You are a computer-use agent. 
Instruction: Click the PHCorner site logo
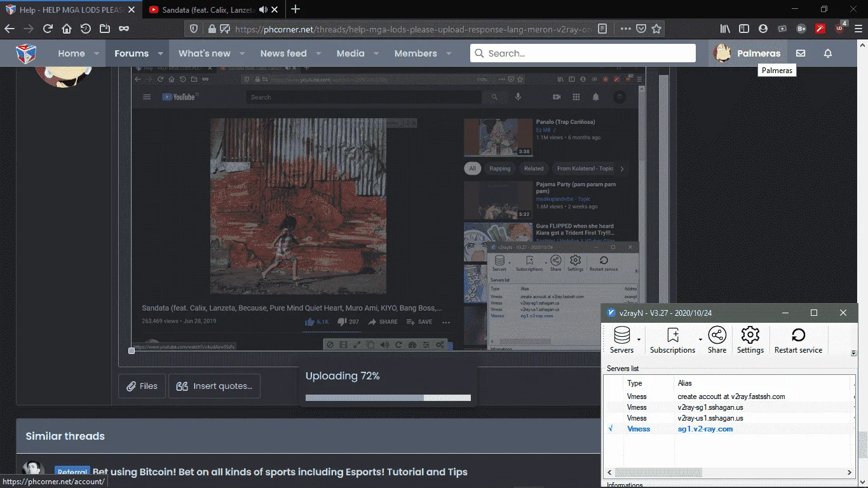pos(25,53)
